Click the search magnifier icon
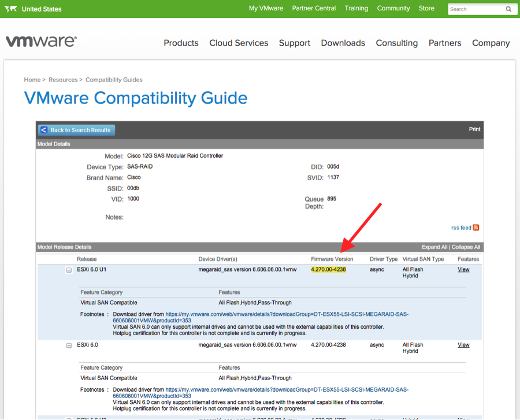520x420 pixels. (508, 9)
